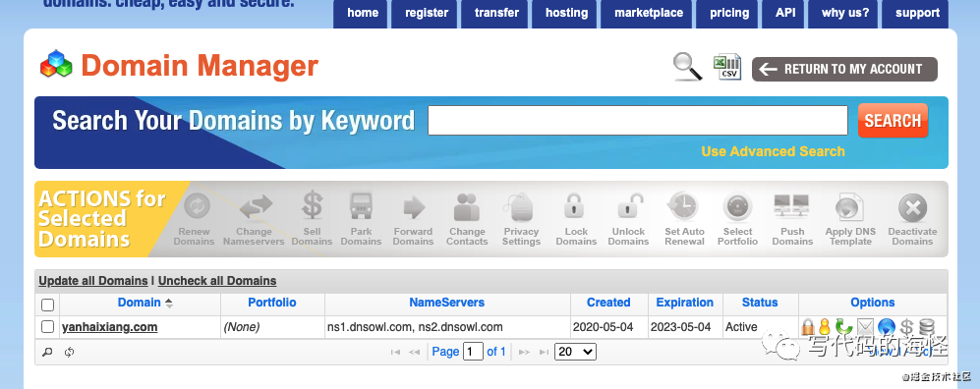Click the refresh icon in table footer
This screenshot has width=980, height=389.
pos(70,352)
